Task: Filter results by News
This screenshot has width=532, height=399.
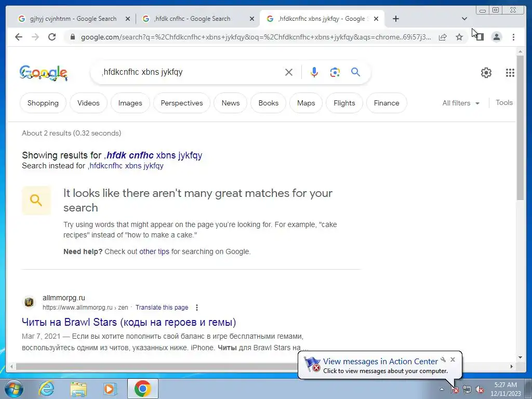Action: (230, 103)
